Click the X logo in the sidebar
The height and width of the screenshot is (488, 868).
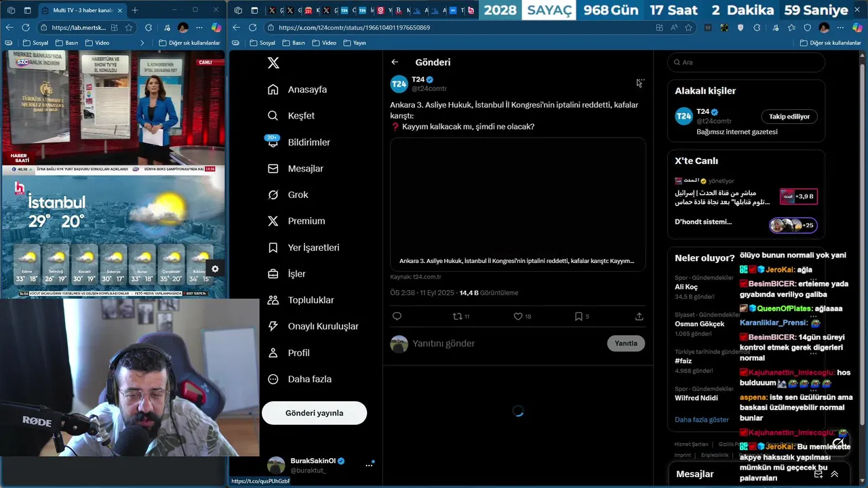[273, 63]
